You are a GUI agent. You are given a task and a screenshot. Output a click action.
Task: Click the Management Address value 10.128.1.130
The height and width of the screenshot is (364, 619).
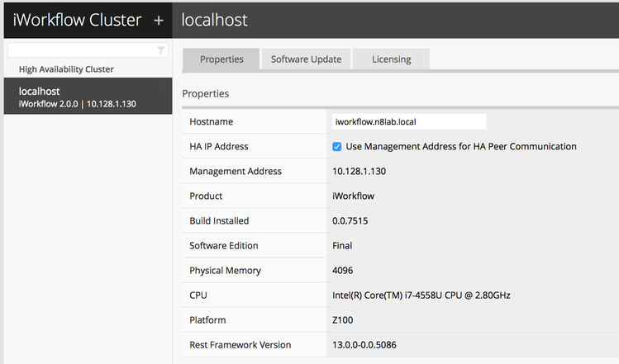(x=359, y=172)
